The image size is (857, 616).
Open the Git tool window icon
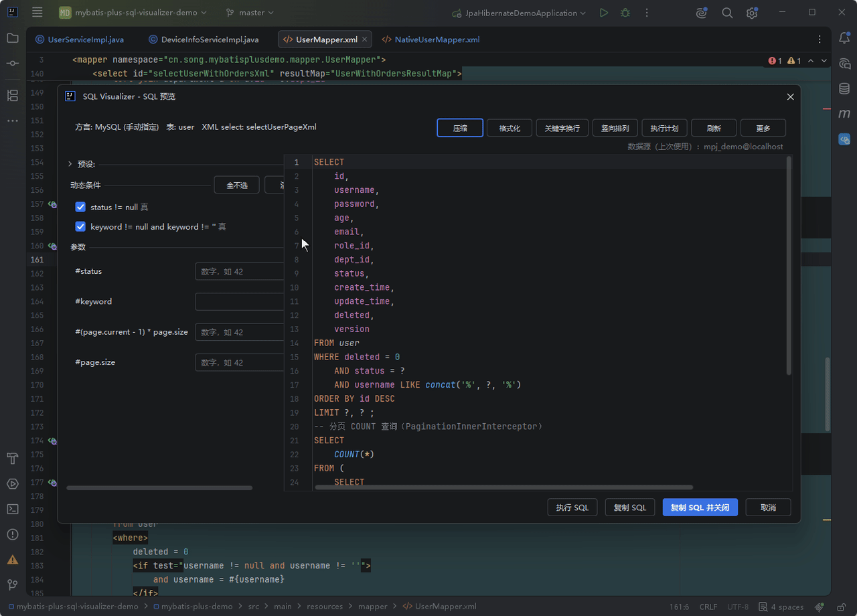[x=12, y=585]
